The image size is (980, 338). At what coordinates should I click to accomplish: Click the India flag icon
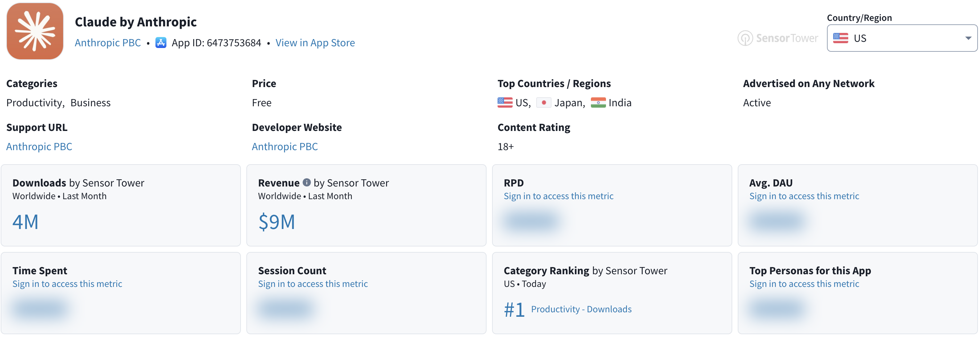click(598, 102)
